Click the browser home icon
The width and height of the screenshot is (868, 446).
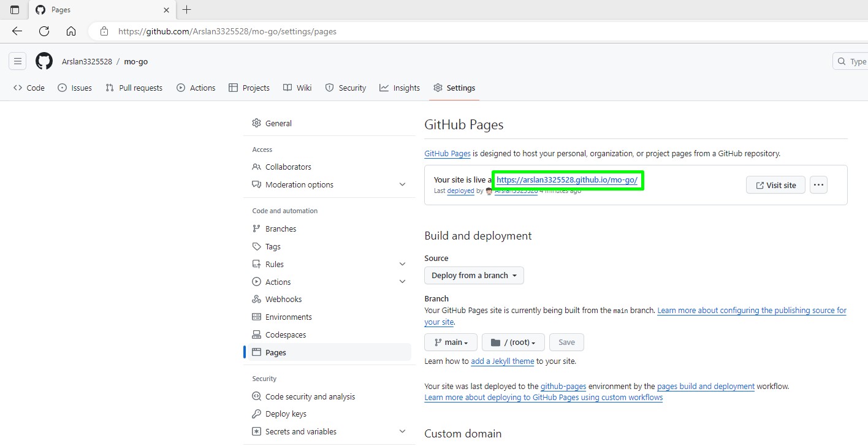[x=71, y=31]
